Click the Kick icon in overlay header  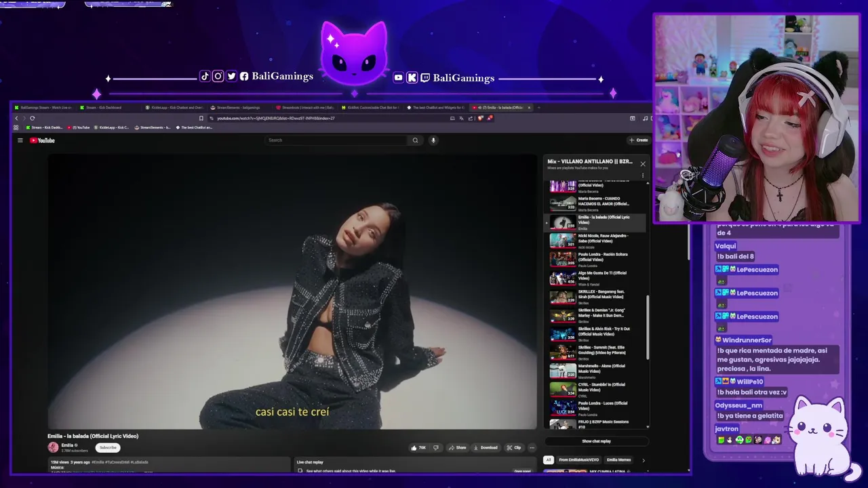click(412, 78)
